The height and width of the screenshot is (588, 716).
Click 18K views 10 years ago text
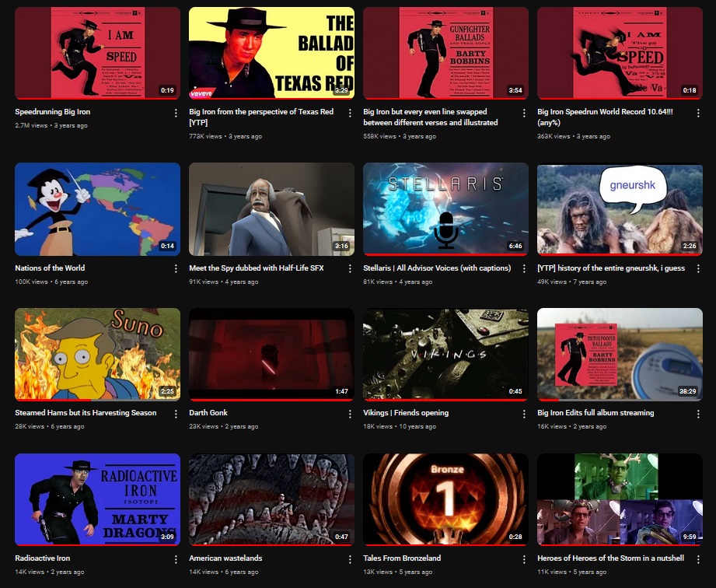click(400, 426)
